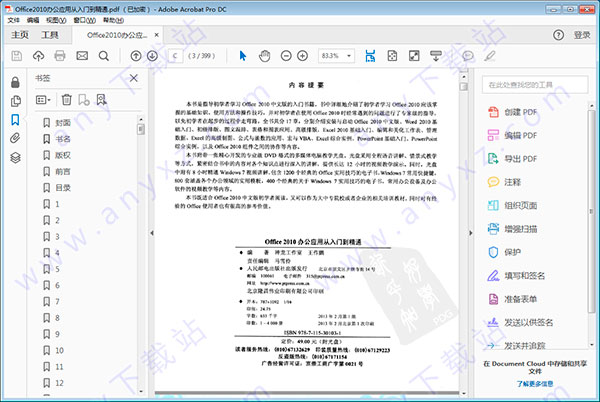Click the 了解更多信息 link
Screen dimensions: 600x402
pyautogui.click(x=535, y=383)
